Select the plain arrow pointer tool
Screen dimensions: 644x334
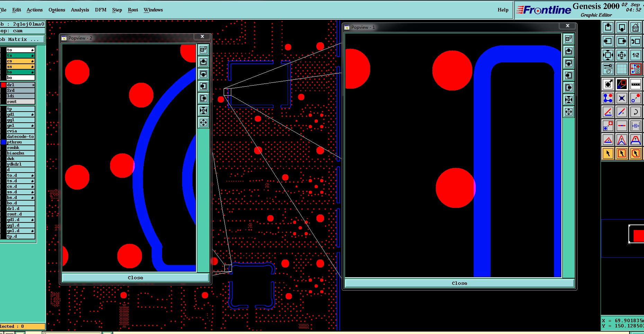[608, 153]
